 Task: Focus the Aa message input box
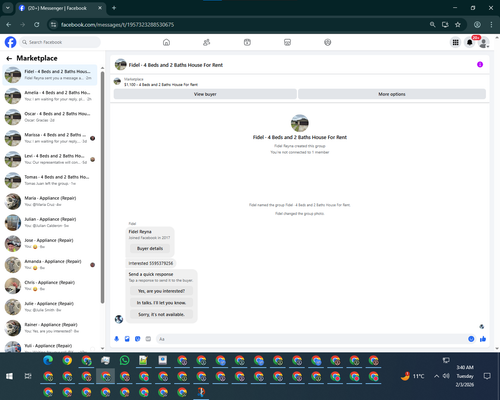[x=312, y=339]
